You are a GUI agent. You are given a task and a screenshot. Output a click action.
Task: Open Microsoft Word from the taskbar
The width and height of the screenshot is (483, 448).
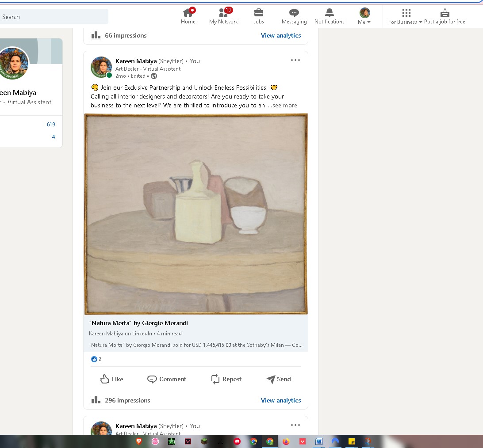click(x=319, y=441)
